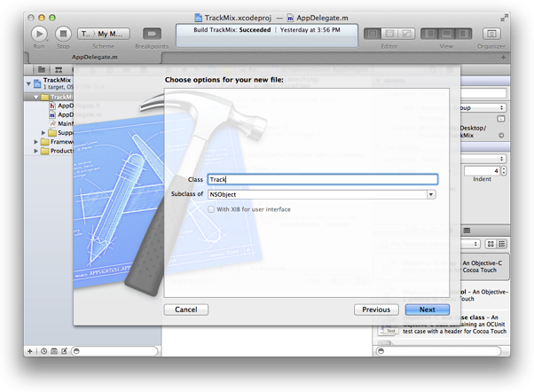This screenshot has width=534, height=392.
Task: Show the Project navigator folder icon
Action: [42, 70]
